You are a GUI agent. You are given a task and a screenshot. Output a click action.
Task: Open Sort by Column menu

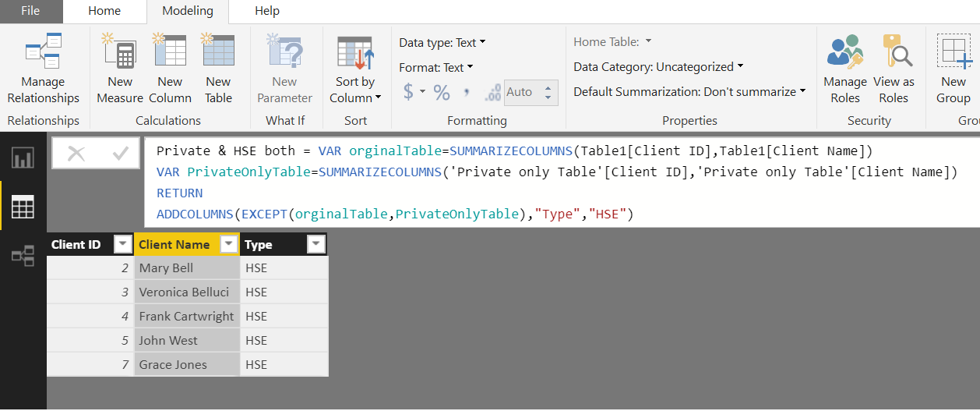[355, 68]
